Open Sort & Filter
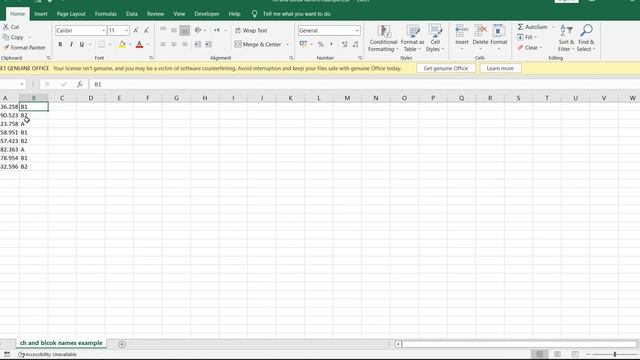 (x=566, y=38)
